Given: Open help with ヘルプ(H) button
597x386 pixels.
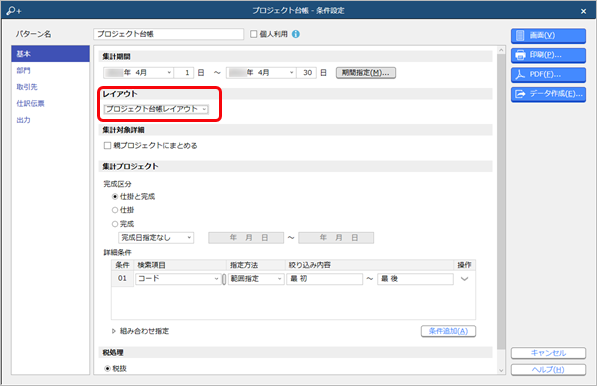Looking at the screenshot, I should [x=548, y=370].
